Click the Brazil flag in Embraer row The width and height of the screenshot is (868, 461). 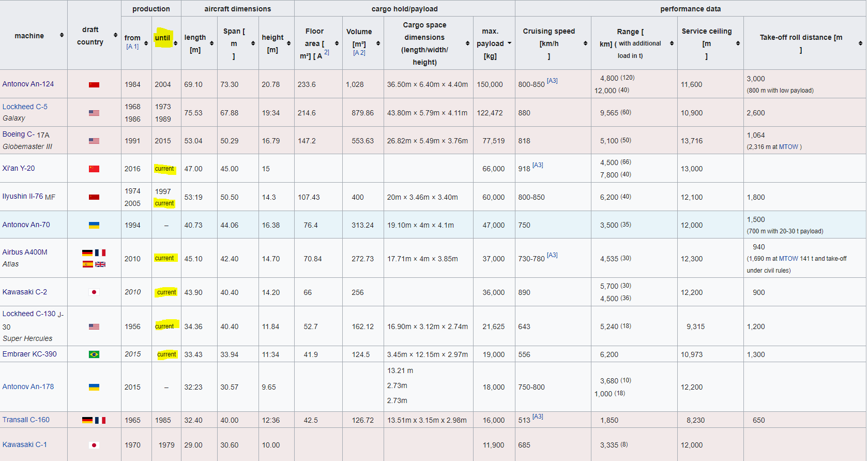(x=94, y=354)
